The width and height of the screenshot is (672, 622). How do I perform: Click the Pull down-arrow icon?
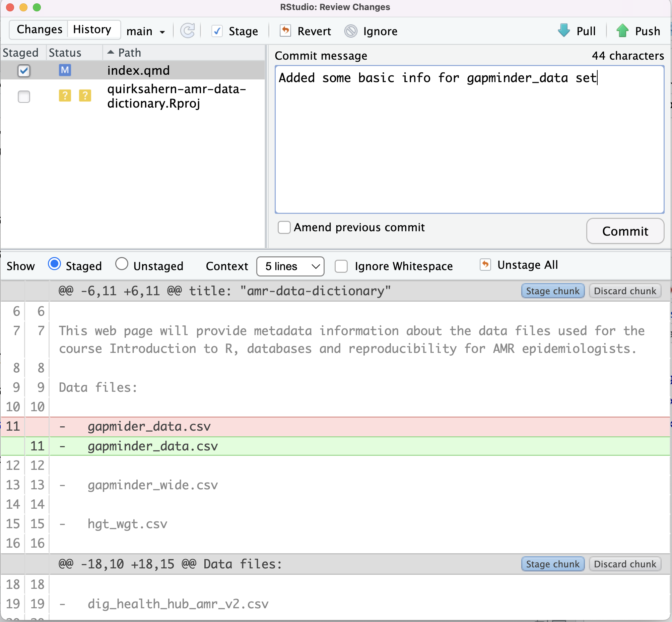click(x=564, y=30)
